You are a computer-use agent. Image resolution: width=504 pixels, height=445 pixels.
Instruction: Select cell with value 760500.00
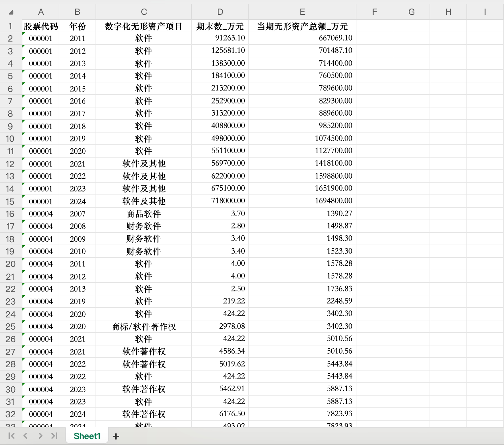pyautogui.click(x=302, y=76)
